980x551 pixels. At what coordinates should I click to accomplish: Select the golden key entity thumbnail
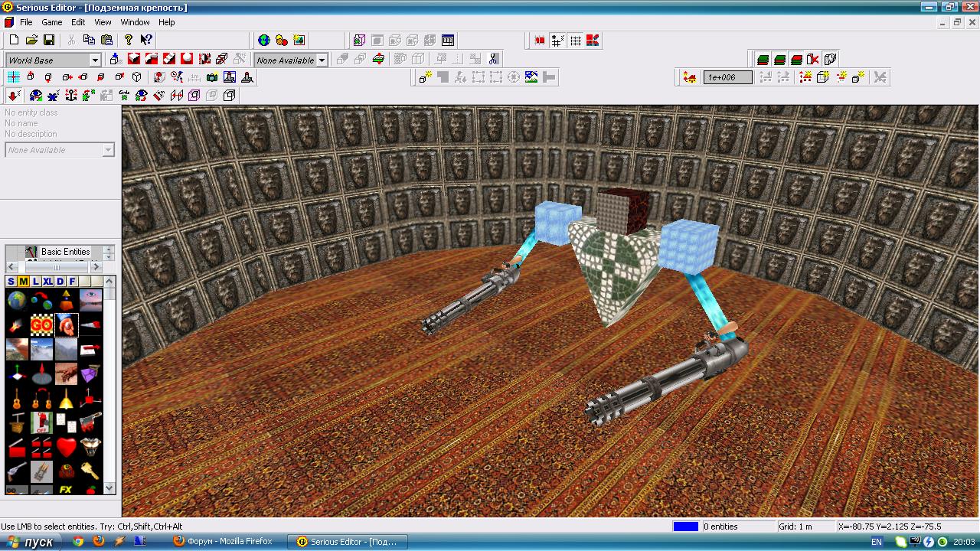click(x=91, y=472)
